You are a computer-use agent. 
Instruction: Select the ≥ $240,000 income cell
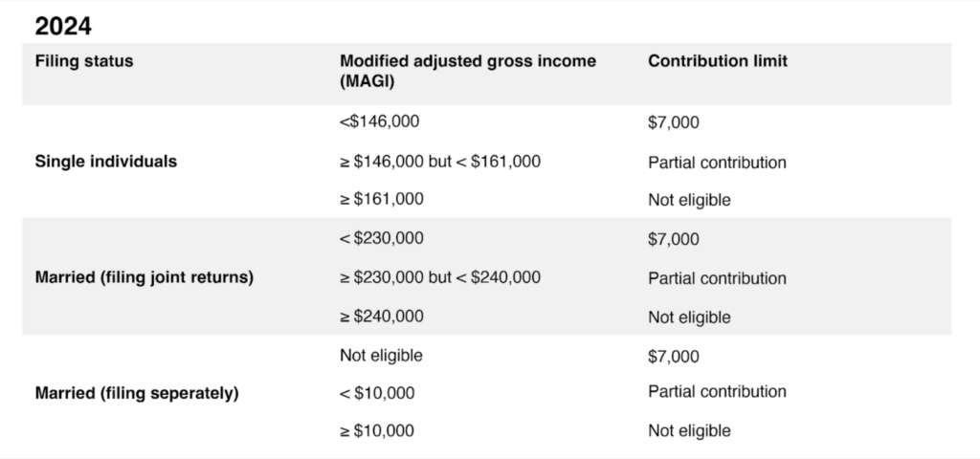coord(382,317)
